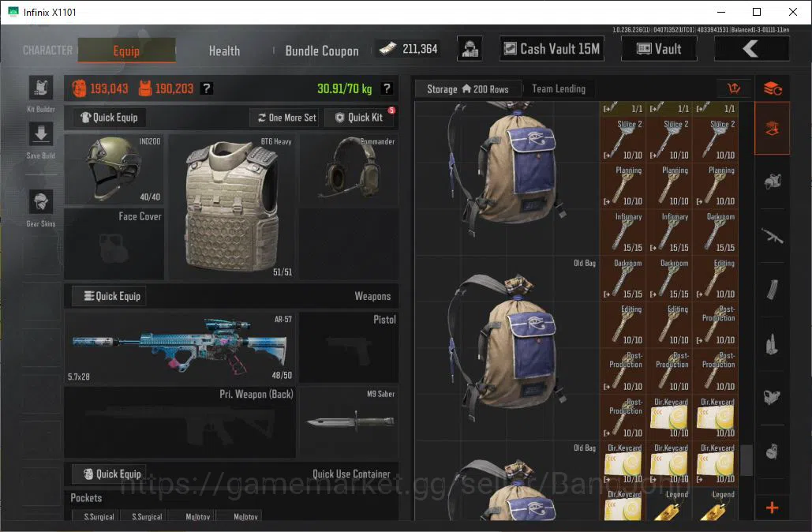Viewport: 812px width, 532px height.
Task: Click the Vault button
Action: tap(659, 49)
